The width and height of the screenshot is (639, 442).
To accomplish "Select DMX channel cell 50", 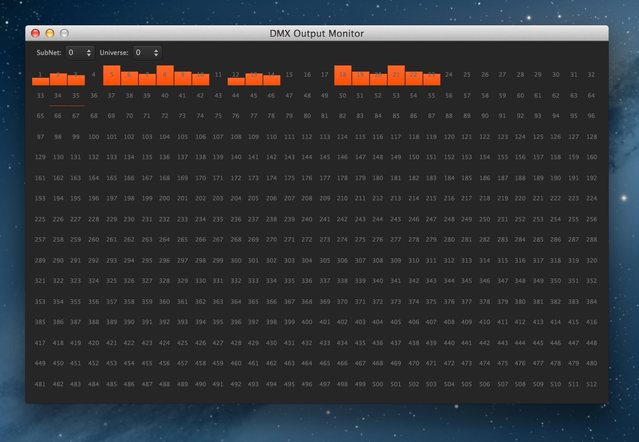I will (x=343, y=96).
